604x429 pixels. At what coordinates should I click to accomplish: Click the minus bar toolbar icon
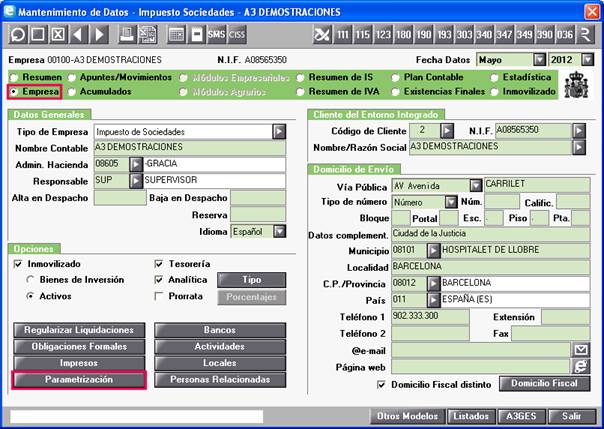pos(196,35)
